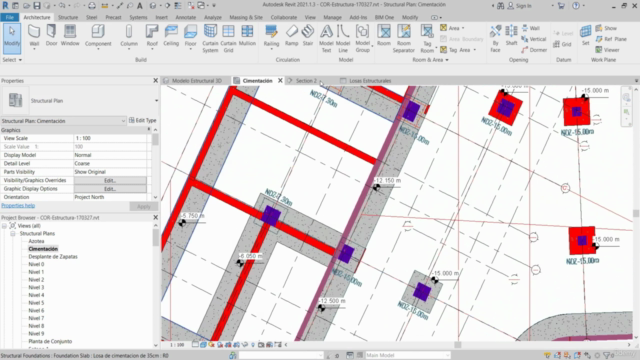
Task: Open the Architecture ribbon tab
Action: point(37,17)
